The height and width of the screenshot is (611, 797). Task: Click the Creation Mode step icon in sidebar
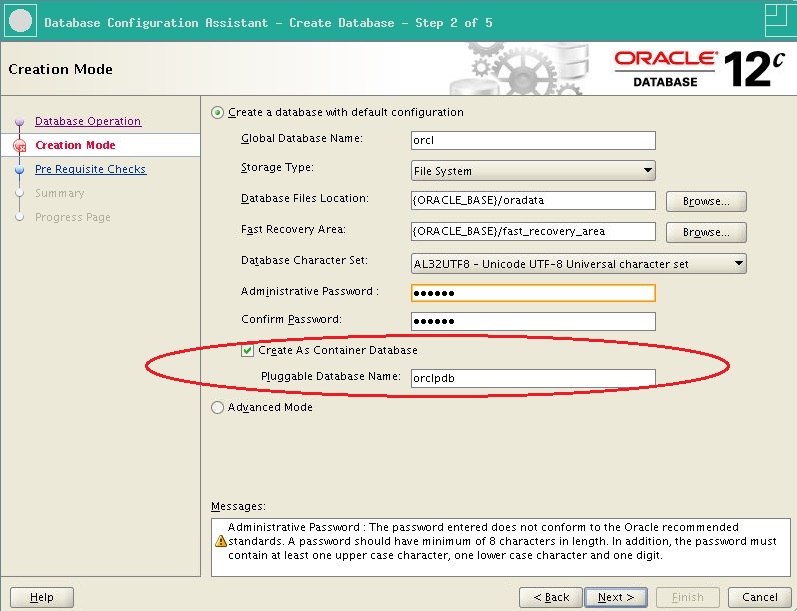[19, 146]
